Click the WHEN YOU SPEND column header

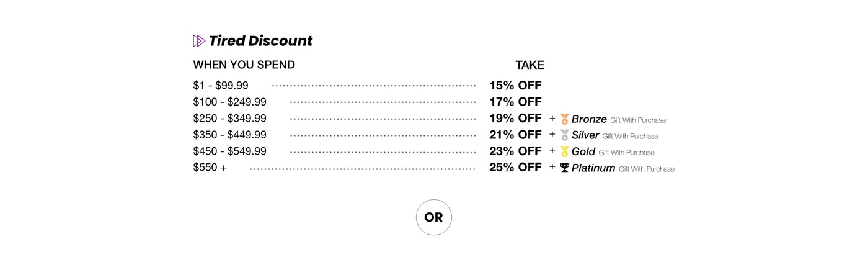click(x=244, y=65)
